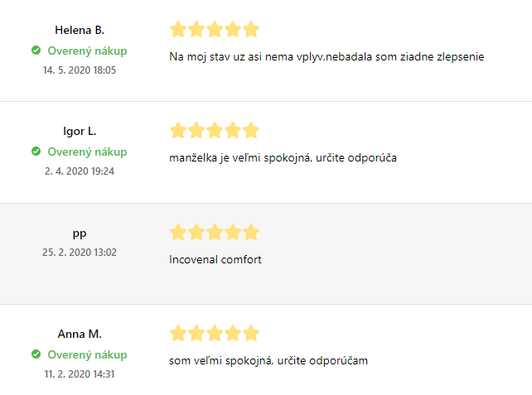Click the date 14. 5. 2020 18:05
Image resolution: width=532 pixels, height=395 pixels.
tap(80, 70)
